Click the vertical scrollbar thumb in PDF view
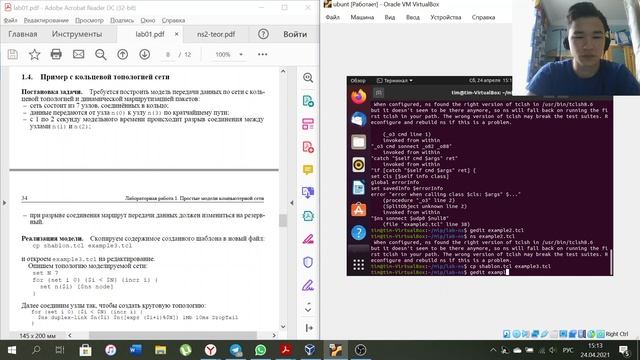Viewport: 640px width, 360px height. [x=283, y=220]
